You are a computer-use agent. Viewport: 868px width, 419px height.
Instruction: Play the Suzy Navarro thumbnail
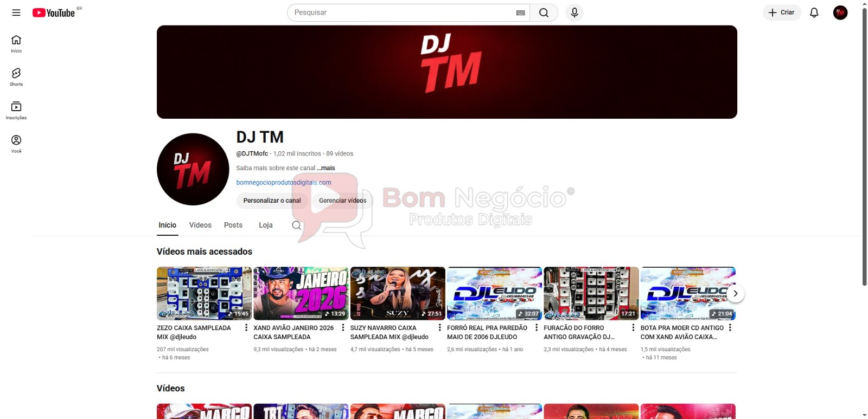[398, 293]
